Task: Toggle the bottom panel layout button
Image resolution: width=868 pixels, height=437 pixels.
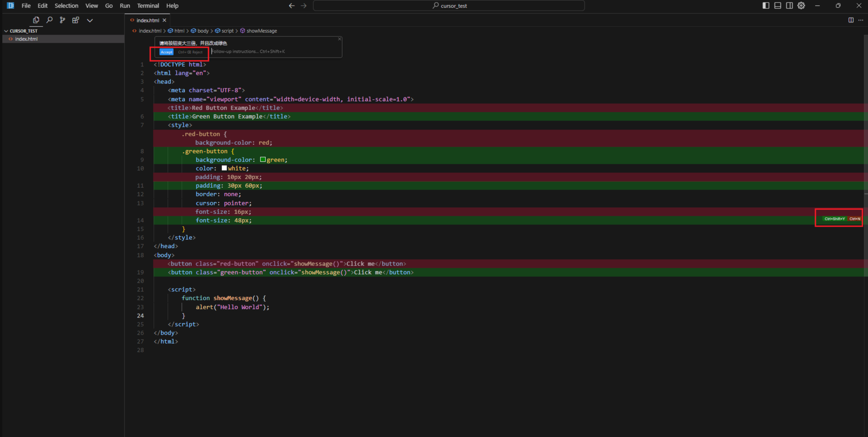Action: click(x=777, y=6)
